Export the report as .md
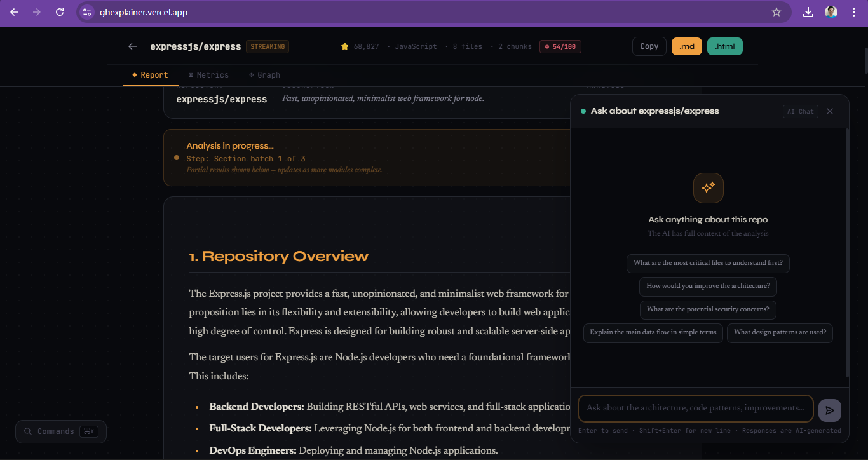This screenshot has width=868, height=460. click(686, 46)
